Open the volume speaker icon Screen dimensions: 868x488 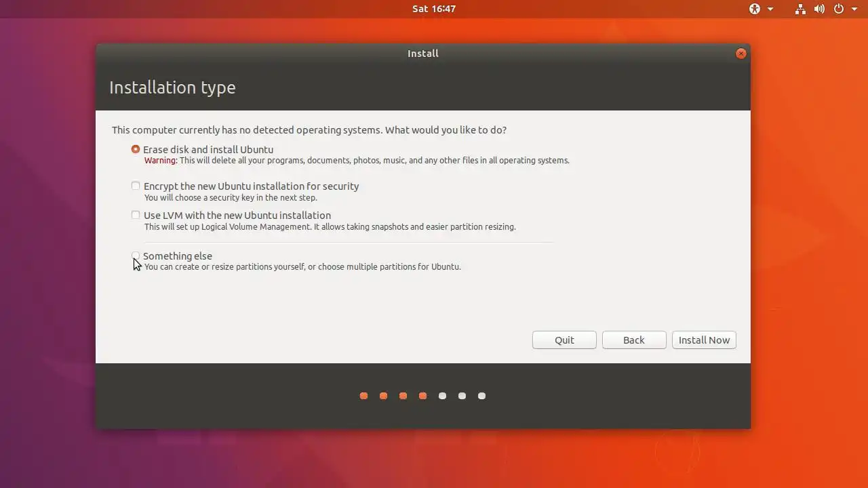[x=819, y=9]
